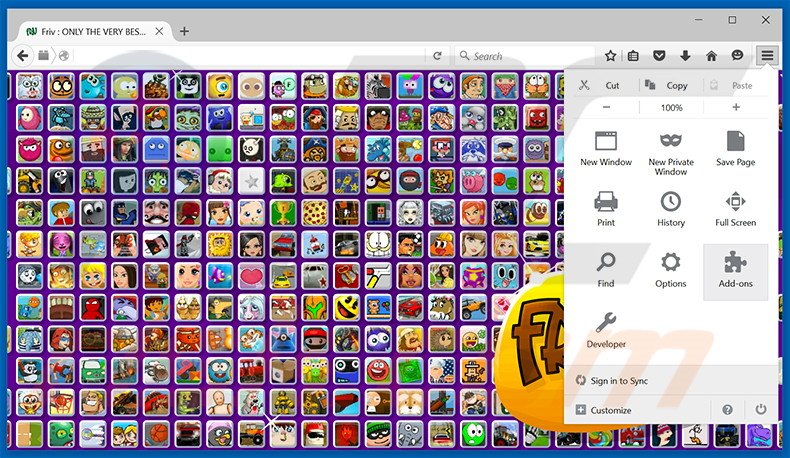Open the Pac-Man game thumbnail
The height and width of the screenshot is (458, 790).
click(347, 308)
